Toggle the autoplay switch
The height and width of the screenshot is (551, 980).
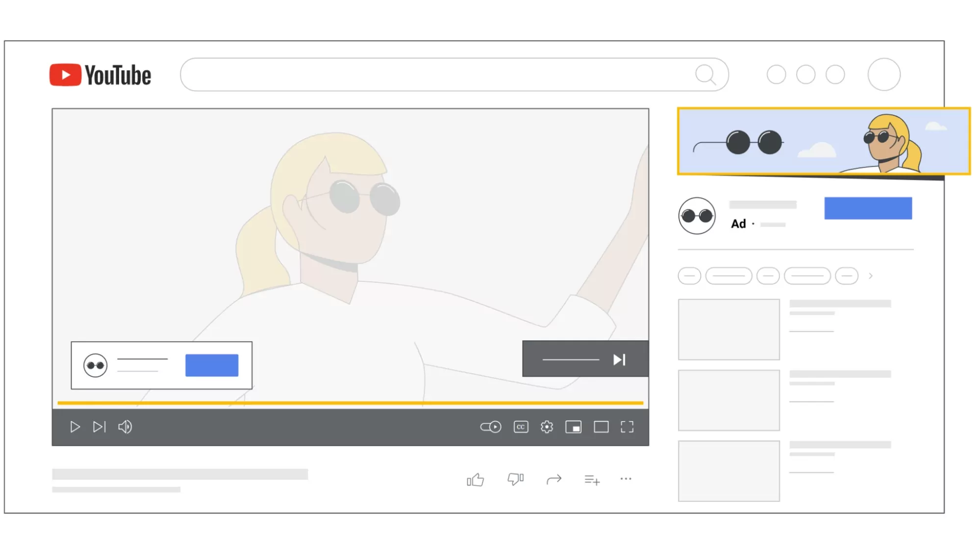[x=491, y=427]
